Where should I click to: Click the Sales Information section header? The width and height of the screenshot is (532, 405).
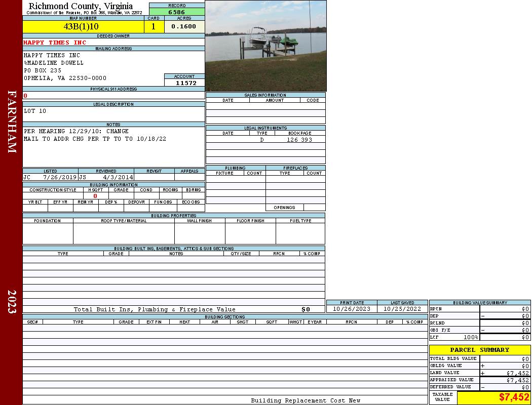coord(265,95)
